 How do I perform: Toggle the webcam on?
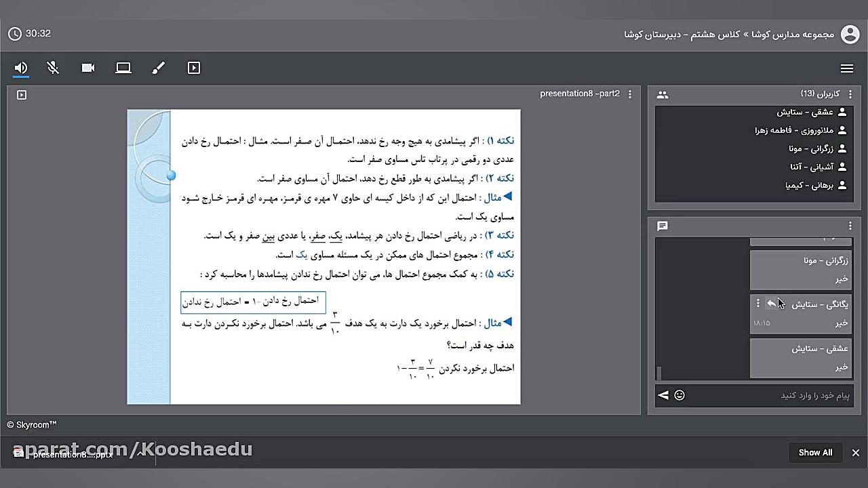(88, 68)
